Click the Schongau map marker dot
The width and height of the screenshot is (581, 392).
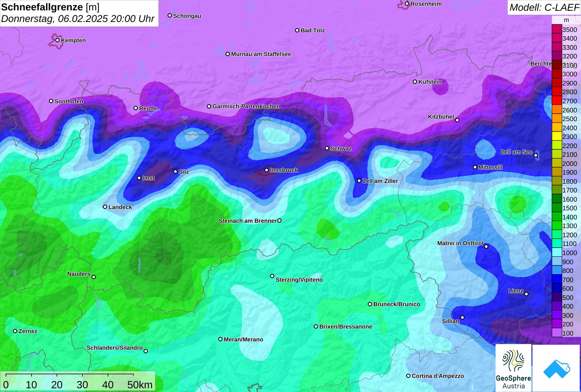(170, 15)
